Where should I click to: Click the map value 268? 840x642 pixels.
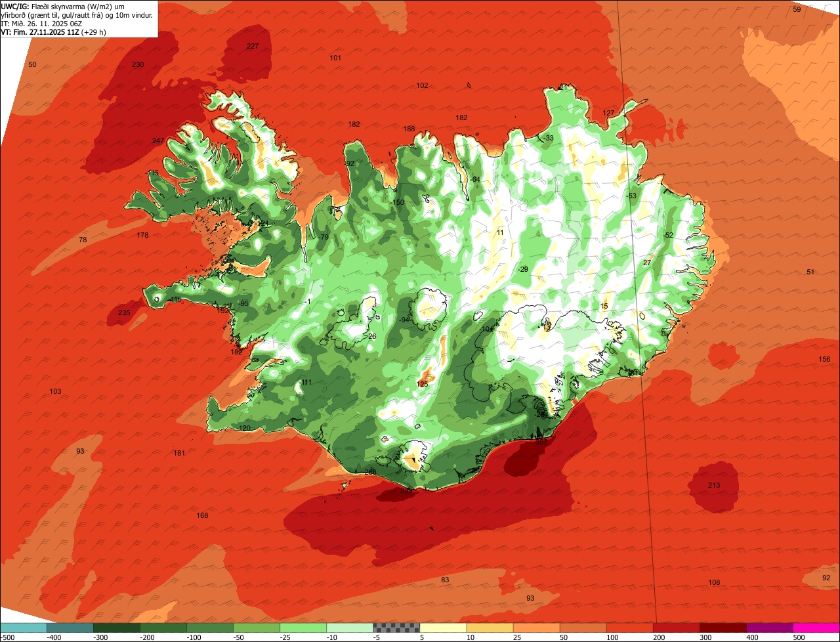[370, 471]
